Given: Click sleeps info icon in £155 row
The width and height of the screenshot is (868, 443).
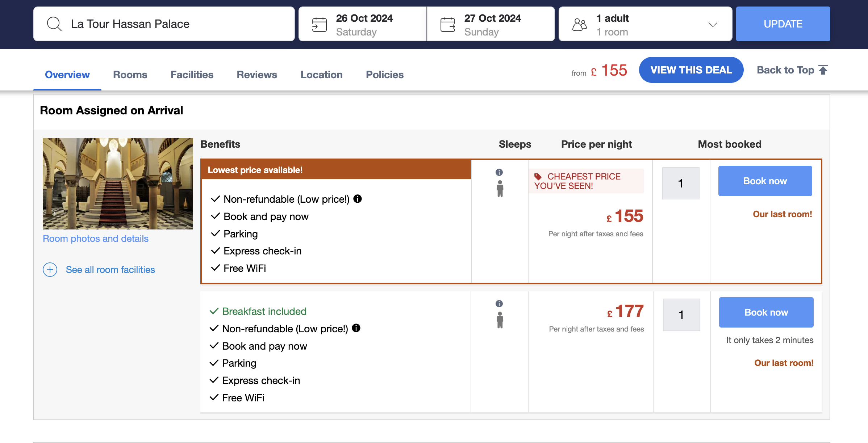Looking at the screenshot, I should coord(499,172).
